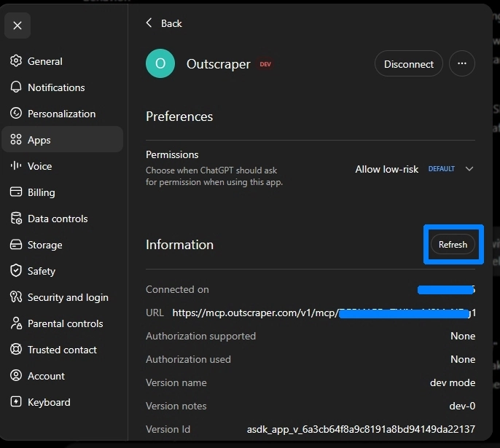Open the three-dot more options menu
Screen dimensions: 500x448
[462, 63]
